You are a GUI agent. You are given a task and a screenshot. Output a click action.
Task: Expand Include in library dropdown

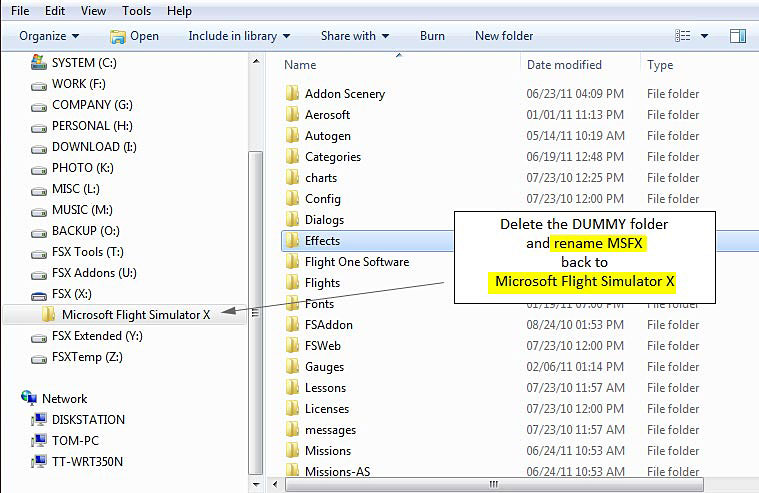[x=239, y=36]
